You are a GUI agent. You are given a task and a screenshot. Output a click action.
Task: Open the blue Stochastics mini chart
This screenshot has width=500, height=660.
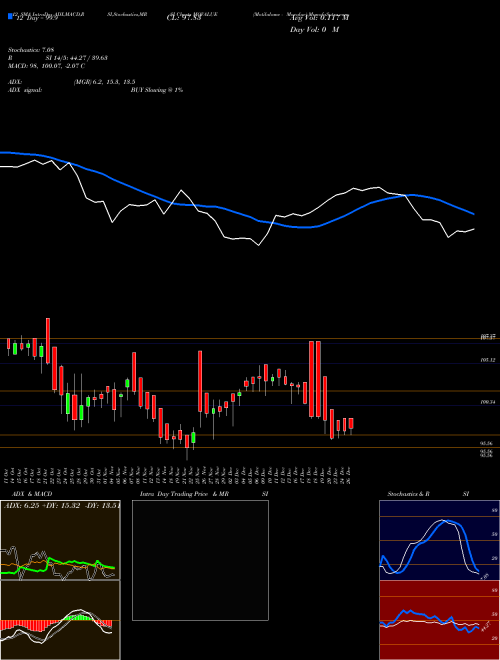[439, 540]
